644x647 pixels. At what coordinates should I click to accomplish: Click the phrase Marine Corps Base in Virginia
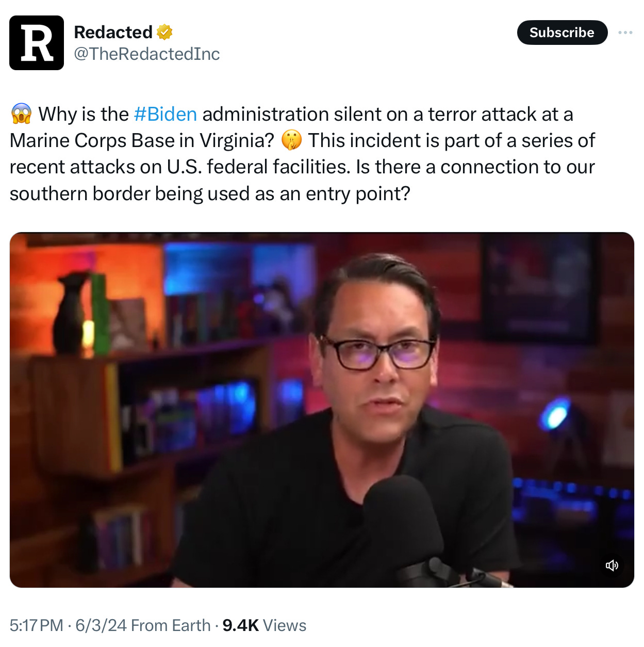(x=142, y=141)
